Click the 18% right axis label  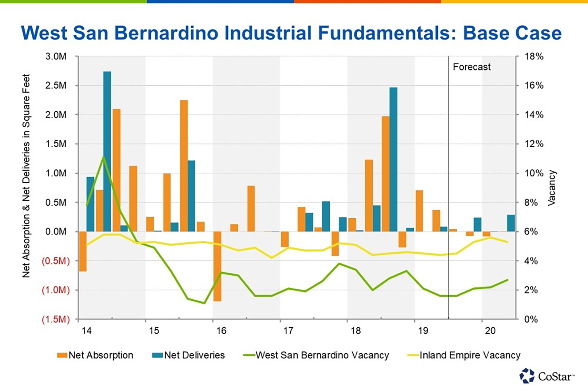[x=534, y=57]
